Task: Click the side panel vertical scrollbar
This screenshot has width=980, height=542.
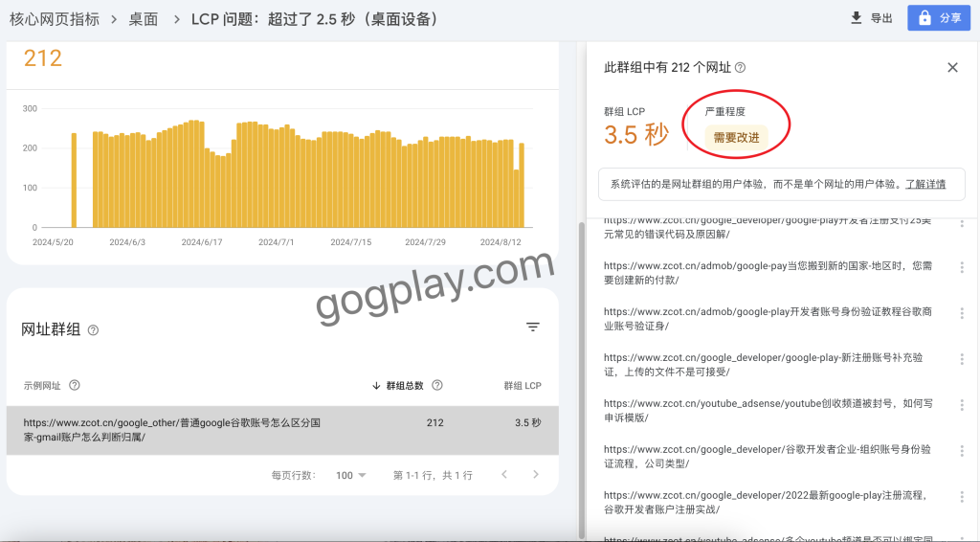Action: coord(582,379)
